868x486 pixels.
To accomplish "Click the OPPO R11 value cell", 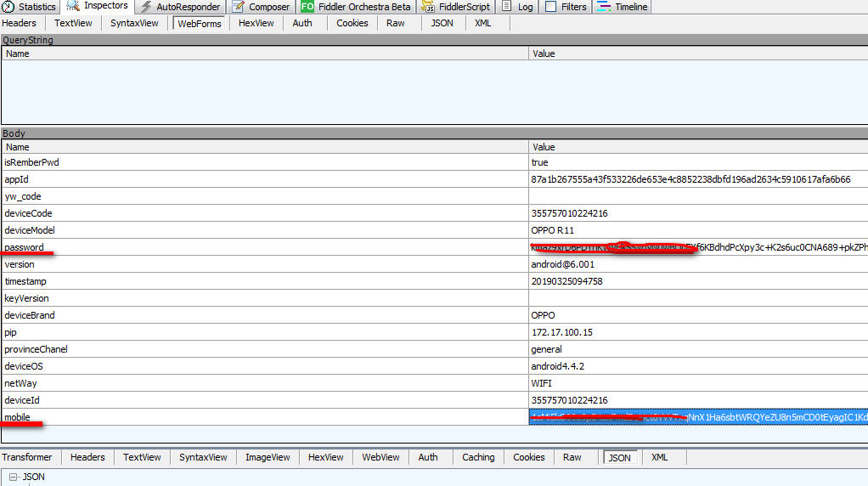I will coord(698,230).
